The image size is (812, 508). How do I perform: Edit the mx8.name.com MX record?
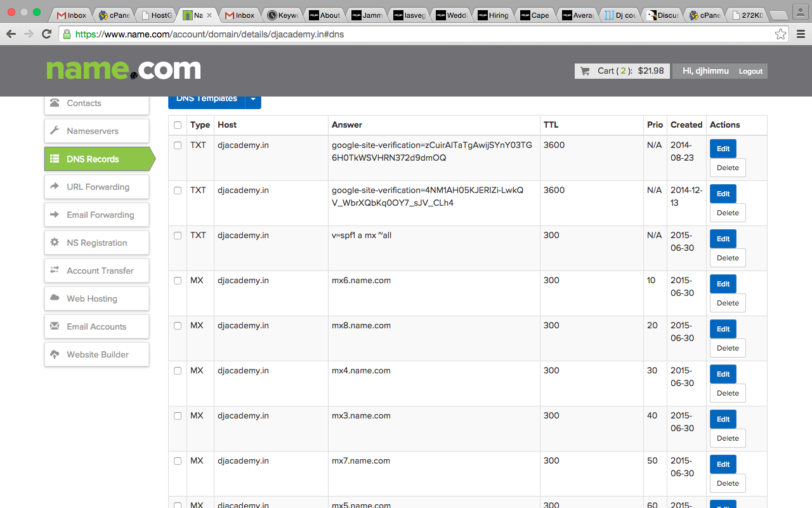coord(723,329)
